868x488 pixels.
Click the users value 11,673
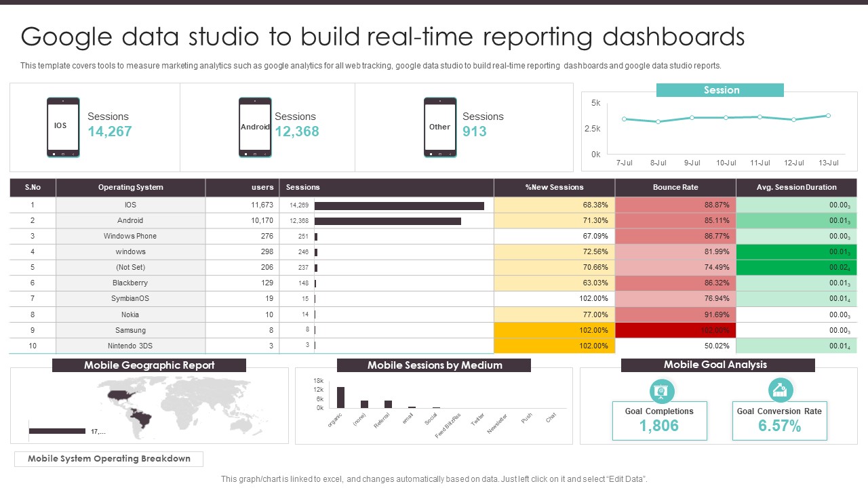click(262, 205)
